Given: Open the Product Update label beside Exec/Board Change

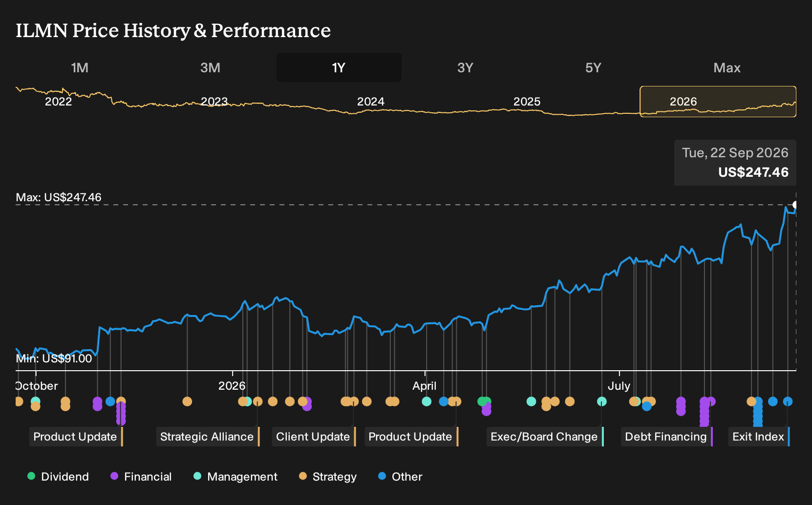Looking at the screenshot, I should pos(411,437).
